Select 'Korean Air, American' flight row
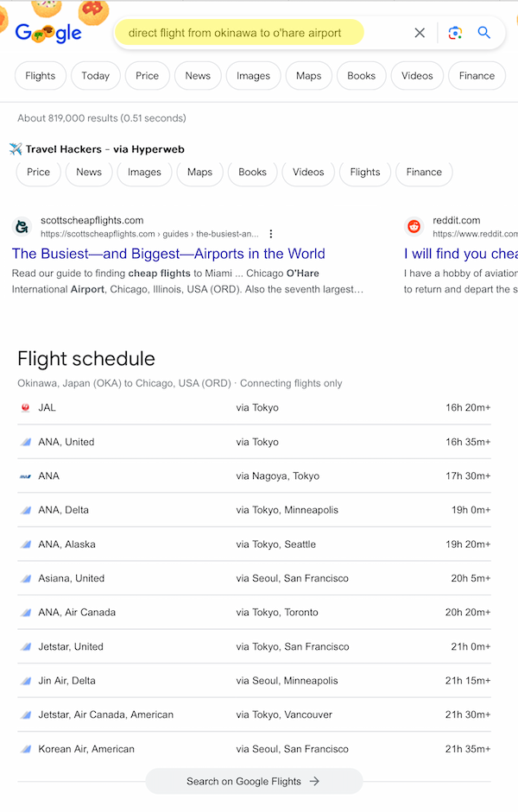 [255, 749]
